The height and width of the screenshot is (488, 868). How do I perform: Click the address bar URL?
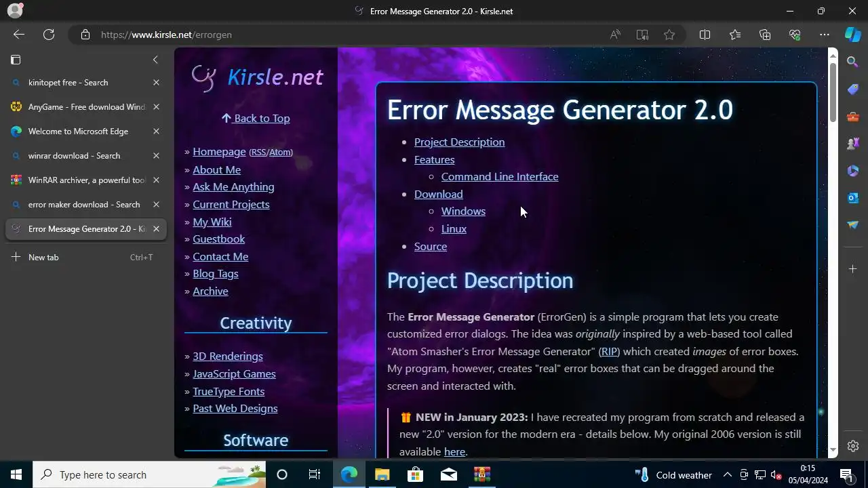(x=166, y=35)
